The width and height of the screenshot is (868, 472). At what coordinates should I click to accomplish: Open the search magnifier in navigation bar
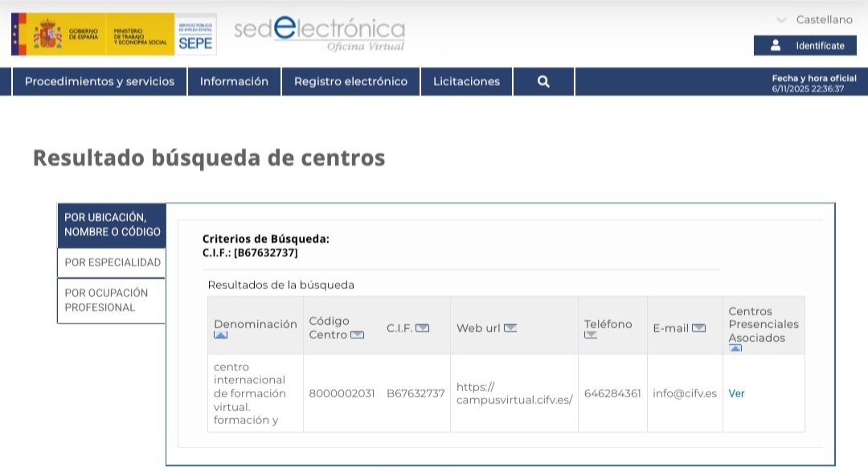click(x=543, y=81)
